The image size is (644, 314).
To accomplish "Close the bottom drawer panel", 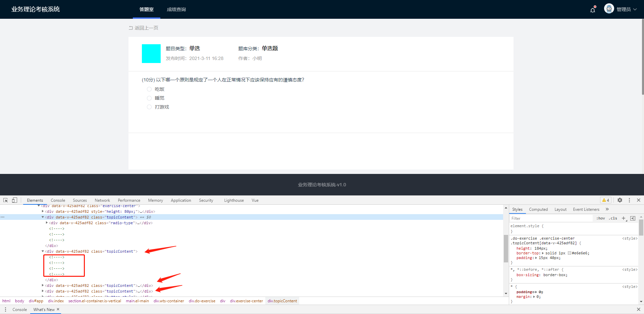I will 639,309.
